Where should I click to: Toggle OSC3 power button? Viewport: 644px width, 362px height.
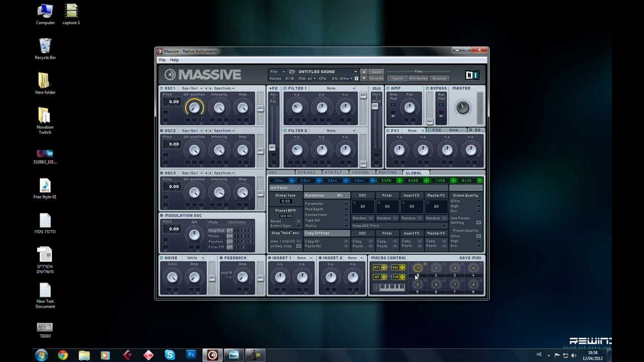(162, 173)
